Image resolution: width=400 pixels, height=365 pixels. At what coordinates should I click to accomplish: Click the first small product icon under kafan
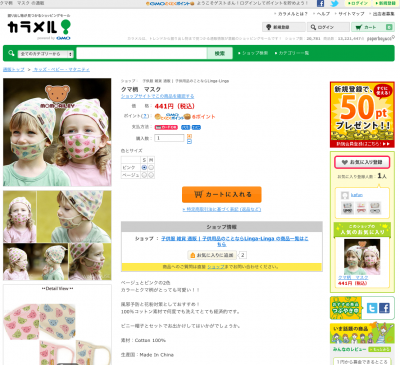[347, 208]
